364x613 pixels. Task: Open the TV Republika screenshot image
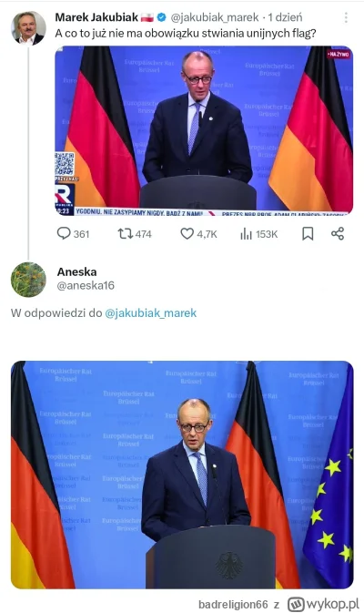(204, 130)
